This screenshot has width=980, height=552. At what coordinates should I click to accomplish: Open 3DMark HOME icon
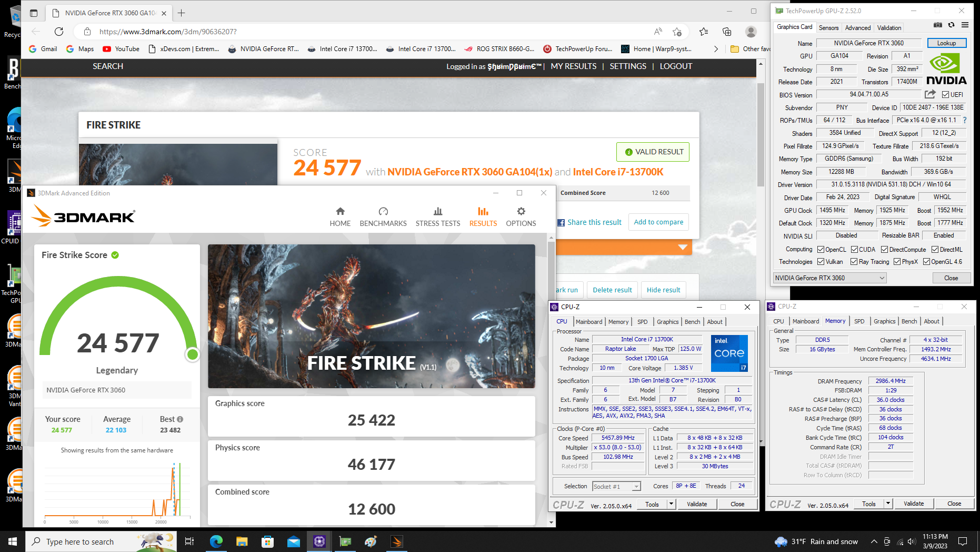340,211
